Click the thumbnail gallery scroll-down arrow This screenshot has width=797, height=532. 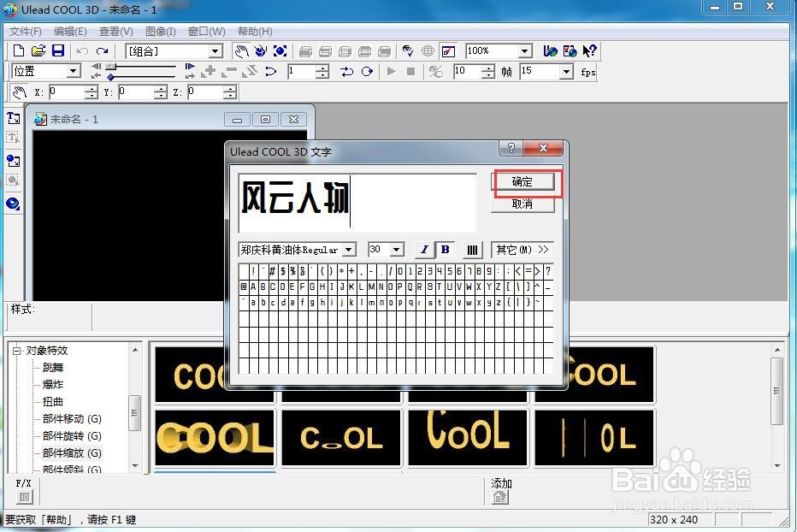(777, 465)
